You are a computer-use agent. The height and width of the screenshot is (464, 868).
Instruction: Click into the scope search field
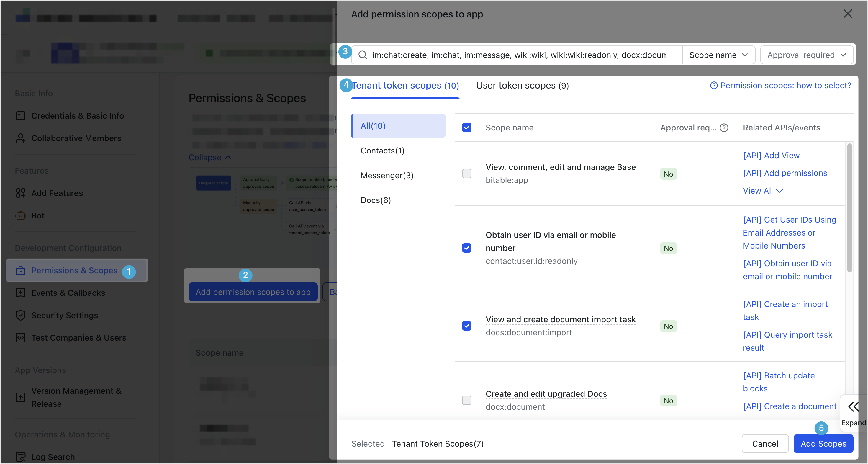pyautogui.click(x=519, y=55)
